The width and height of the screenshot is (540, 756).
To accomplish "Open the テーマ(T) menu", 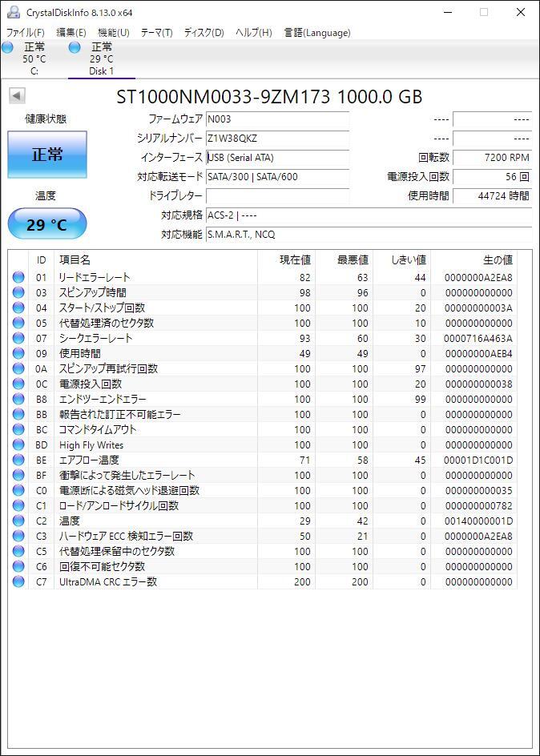I will [x=156, y=33].
